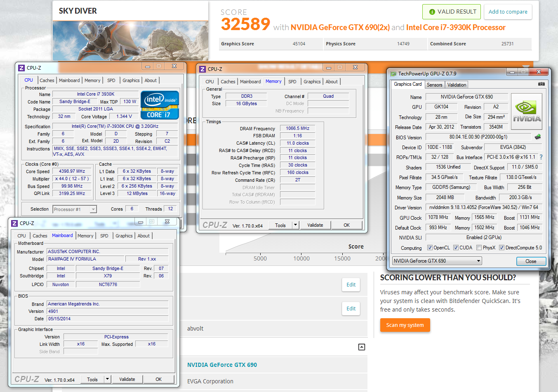Open Graphics tab in Mainboard CPU-Z window
Viewport: 558px width, 392px height.
[124, 236]
